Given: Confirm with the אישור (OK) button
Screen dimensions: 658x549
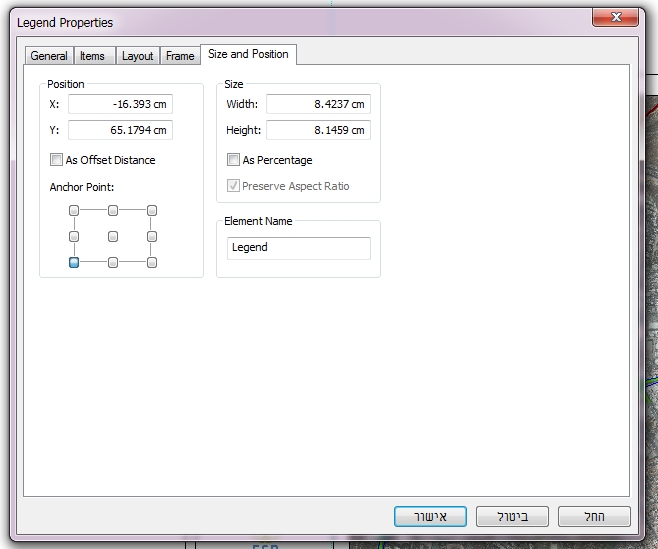Looking at the screenshot, I should (430, 516).
